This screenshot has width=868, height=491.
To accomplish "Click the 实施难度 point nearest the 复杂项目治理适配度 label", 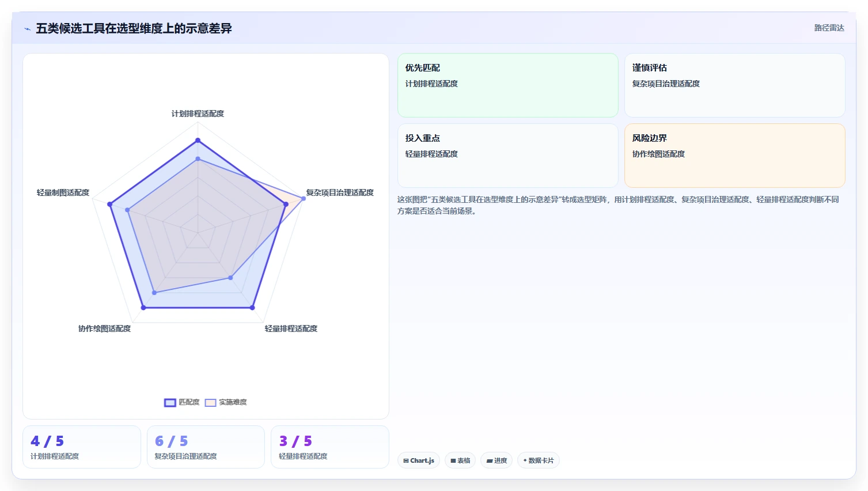I will (304, 198).
